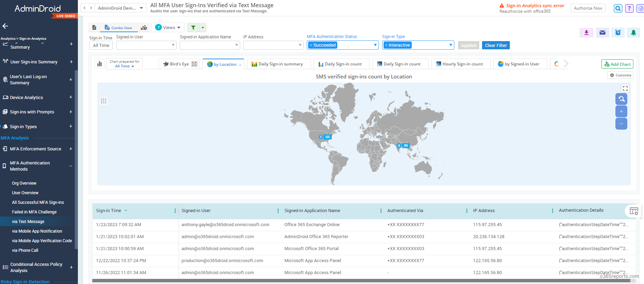Open the AdminDroid Demo tenant dropdown
Viewport: 644px width, 284px height.
point(120,8)
